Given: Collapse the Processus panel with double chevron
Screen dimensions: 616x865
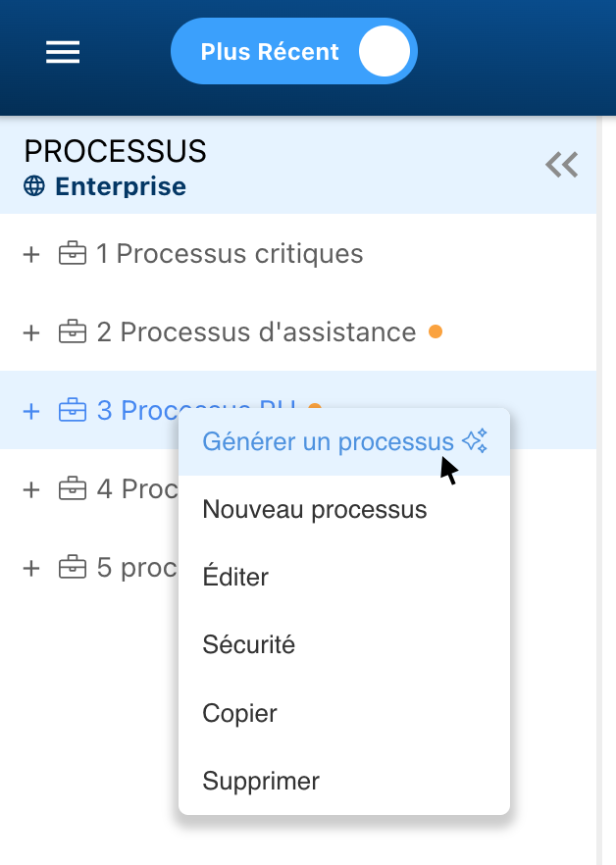Looking at the screenshot, I should pos(562,165).
